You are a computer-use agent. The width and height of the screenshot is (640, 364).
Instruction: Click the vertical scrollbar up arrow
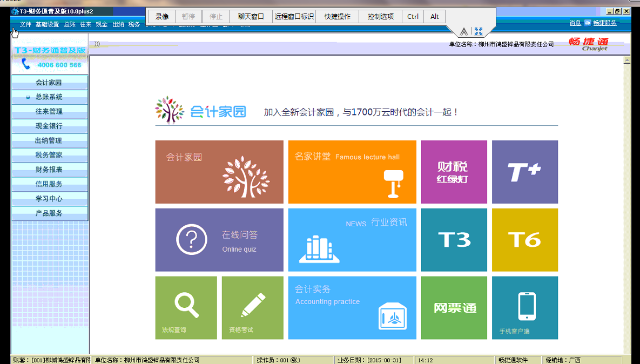click(627, 60)
